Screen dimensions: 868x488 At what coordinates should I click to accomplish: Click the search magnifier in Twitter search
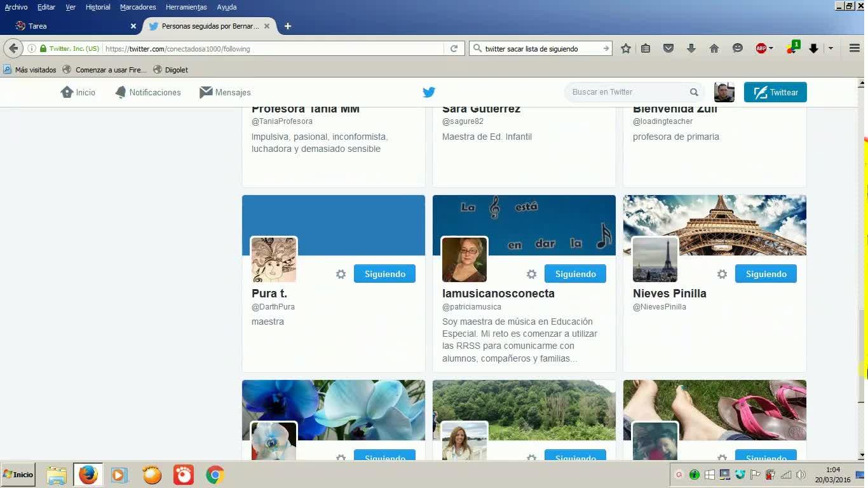pyautogui.click(x=694, y=92)
